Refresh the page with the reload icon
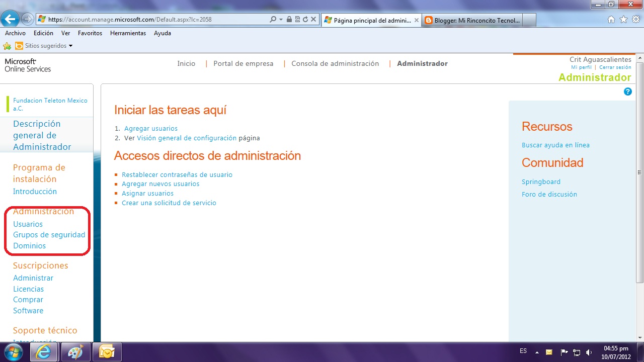The height and width of the screenshot is (362, 644). pos(305,20)
